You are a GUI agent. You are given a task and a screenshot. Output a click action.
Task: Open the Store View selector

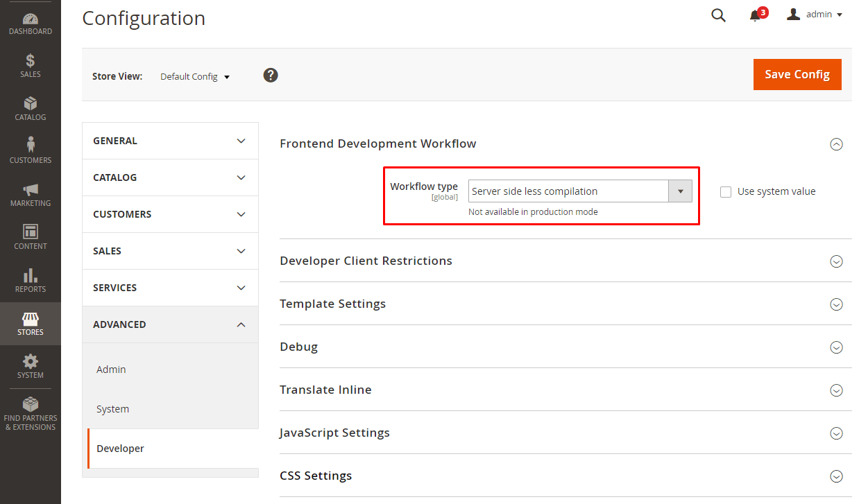195,76
